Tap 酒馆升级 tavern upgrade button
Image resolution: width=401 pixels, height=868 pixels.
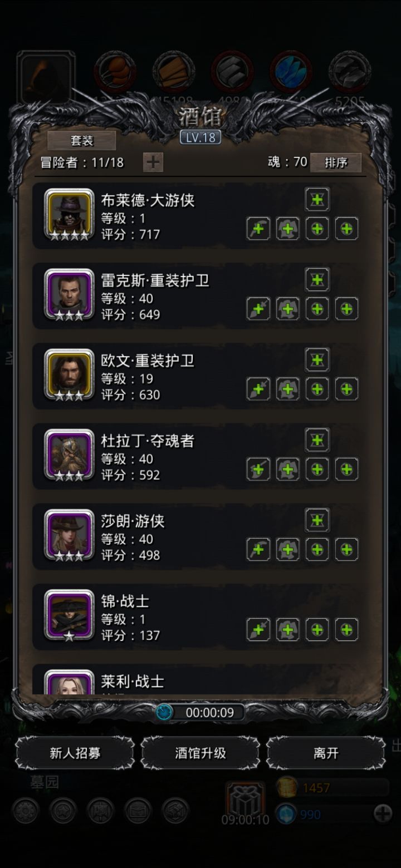click(200, 753)
